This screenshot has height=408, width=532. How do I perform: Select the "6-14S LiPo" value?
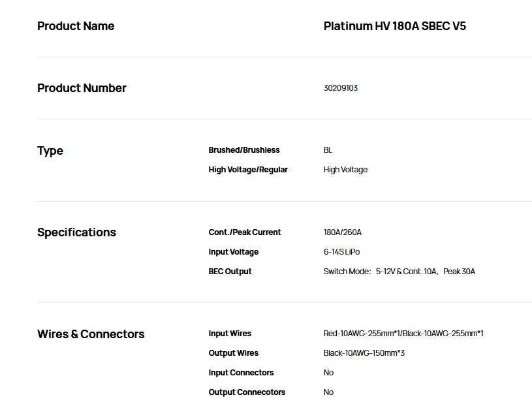pos(341,252)
